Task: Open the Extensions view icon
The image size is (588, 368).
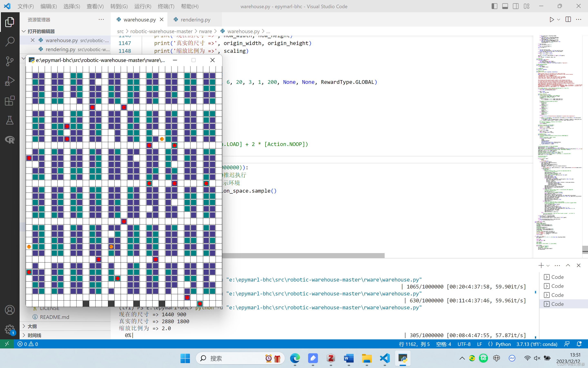Action: tap(10, 101)
